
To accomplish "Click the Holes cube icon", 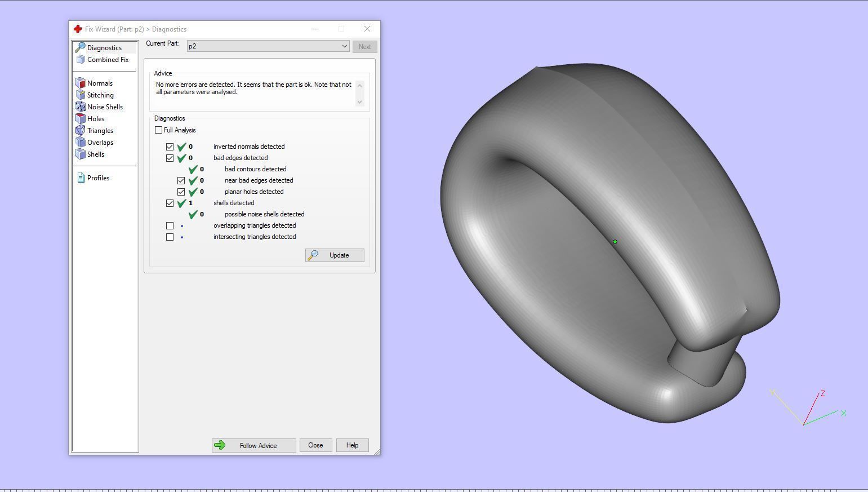I will pyautogui.click(x=80, y=118).
